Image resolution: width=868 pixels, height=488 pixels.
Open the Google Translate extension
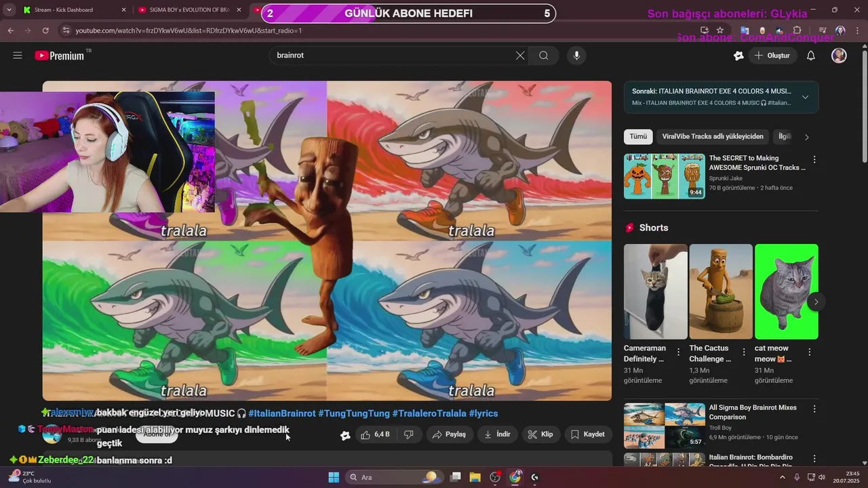pyautogui.click(x=745, y=30)
